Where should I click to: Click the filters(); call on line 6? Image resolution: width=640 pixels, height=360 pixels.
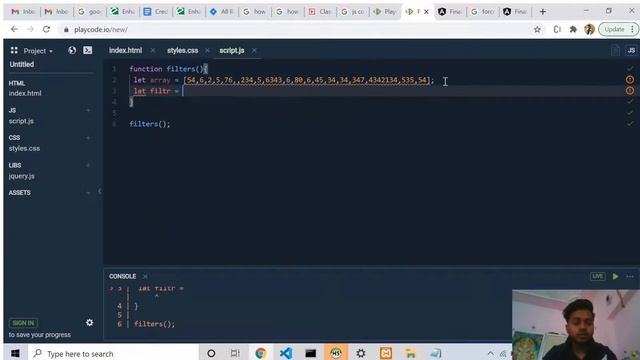pos(150,124)
